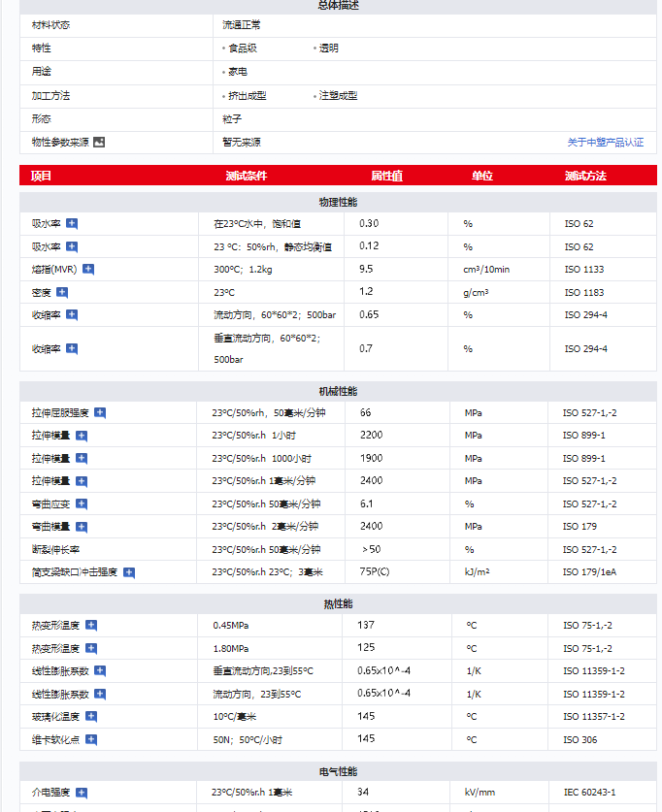662x812 pixels.
Task: Click the 属性值 column header
Action: coord(386,176)
